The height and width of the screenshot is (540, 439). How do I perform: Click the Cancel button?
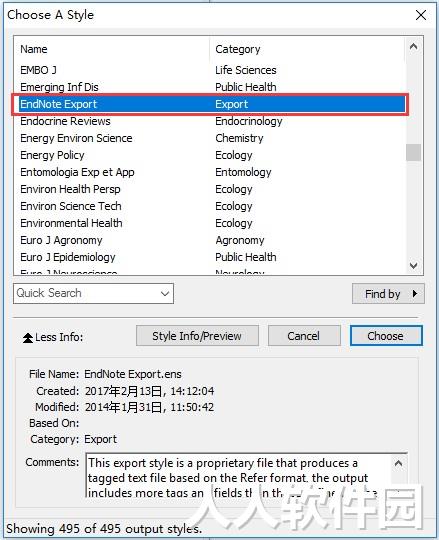point(304,336)
